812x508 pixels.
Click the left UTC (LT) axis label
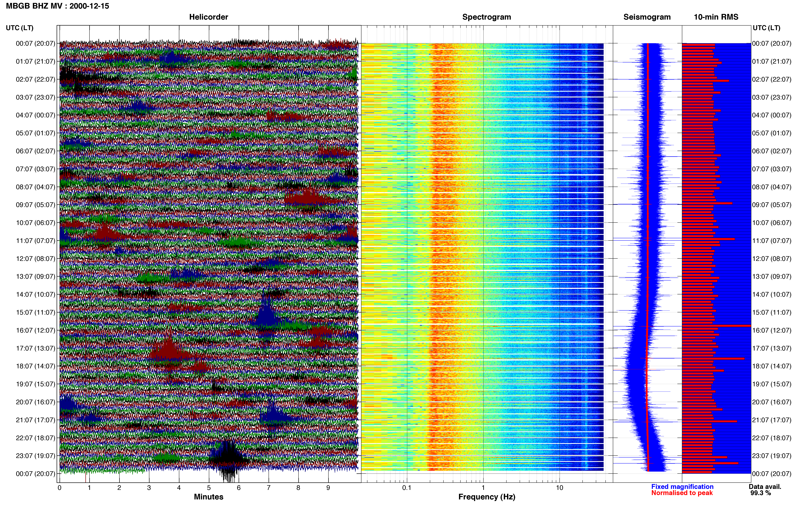tap(20, 28)
